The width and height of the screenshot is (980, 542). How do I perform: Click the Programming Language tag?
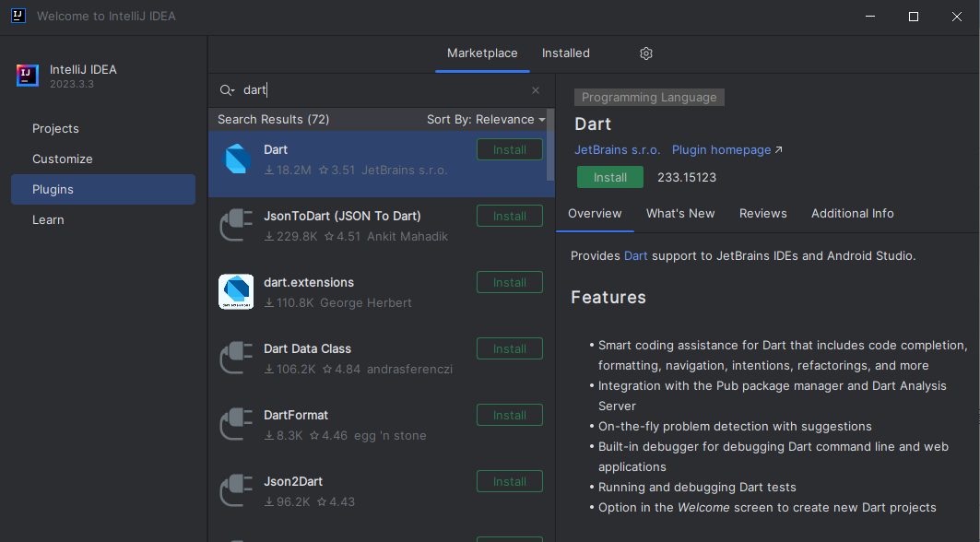649,98
